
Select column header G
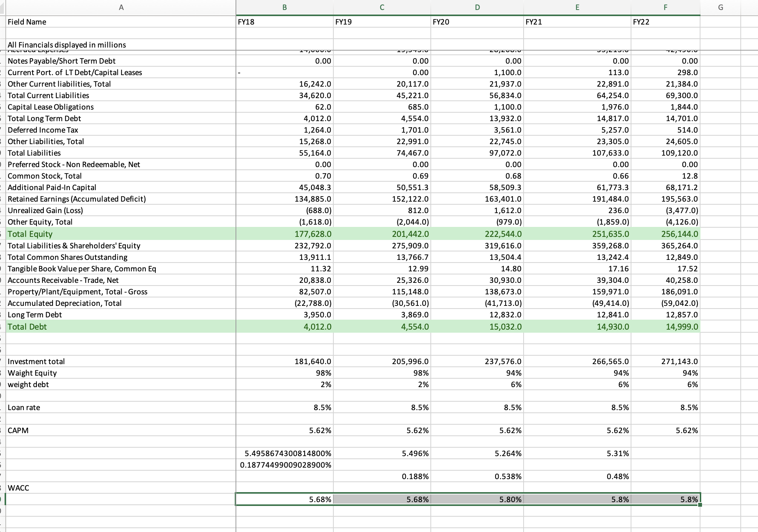tap(720, 7)
